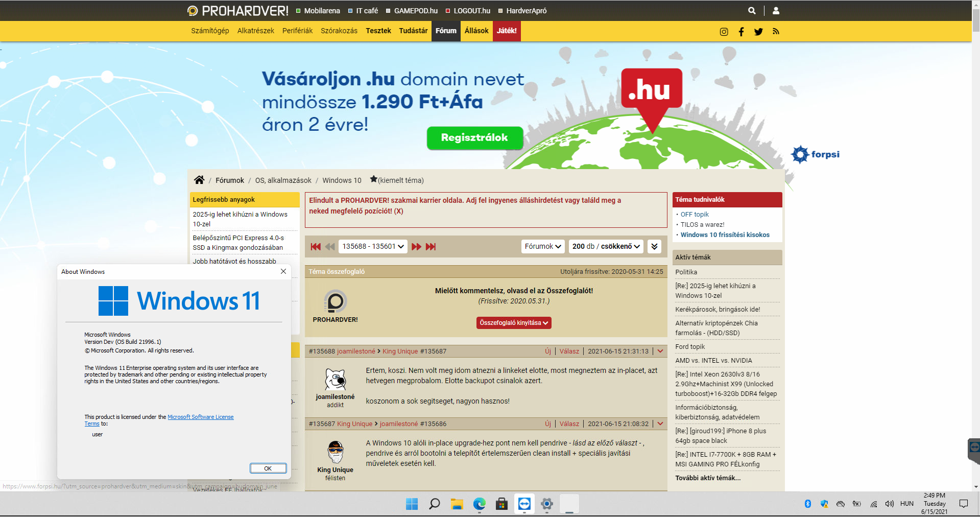Click the PROHARDVER! logo in the header
Screen dimensions: 980x517
click(238, 10)
